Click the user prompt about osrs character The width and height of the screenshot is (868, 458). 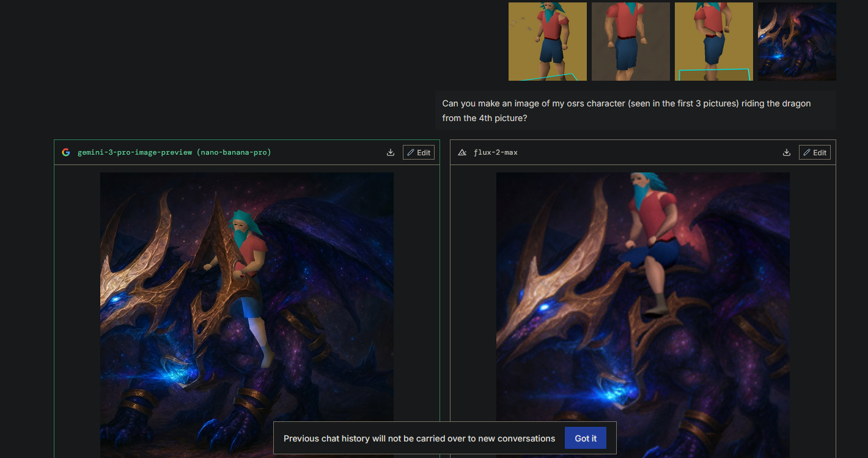[636, 111]
